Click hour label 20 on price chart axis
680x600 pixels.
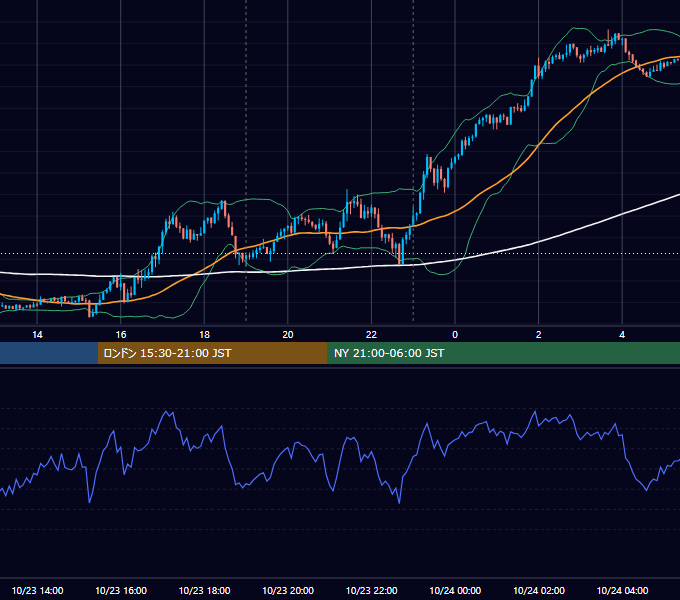(x=288, y=335)
